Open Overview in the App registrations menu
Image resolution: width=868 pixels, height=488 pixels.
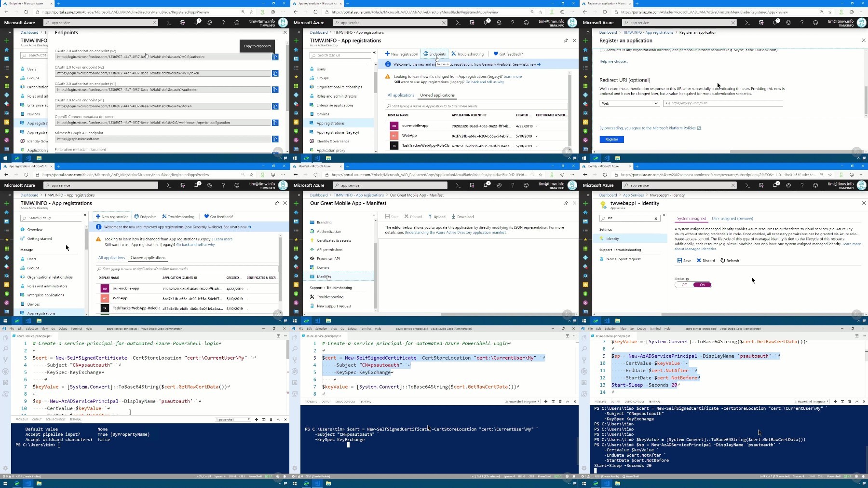click(x=35, y=230)
